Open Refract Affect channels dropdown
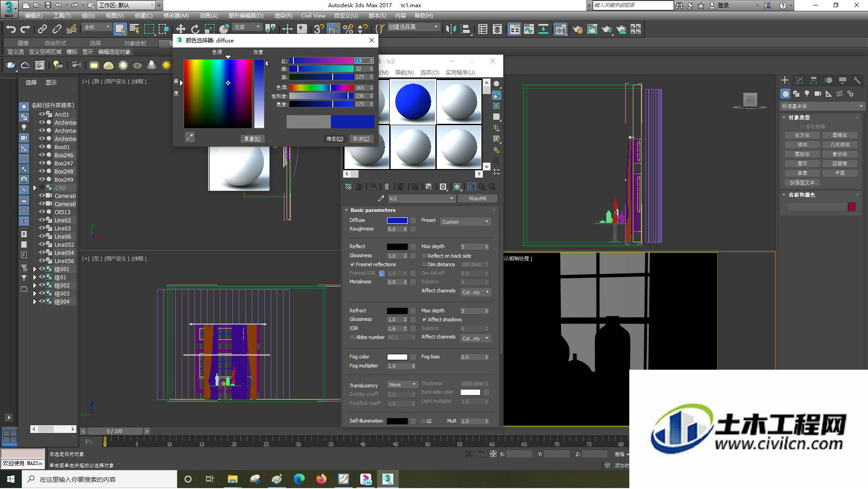The image size is (868, 489). click(x=476, y=339)
